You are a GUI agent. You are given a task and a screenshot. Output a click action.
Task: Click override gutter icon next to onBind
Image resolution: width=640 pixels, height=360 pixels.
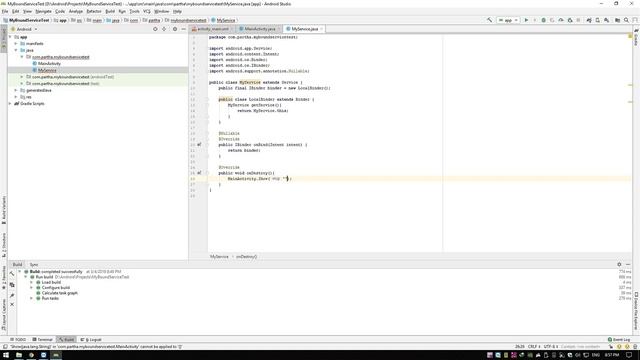point(199,144)
